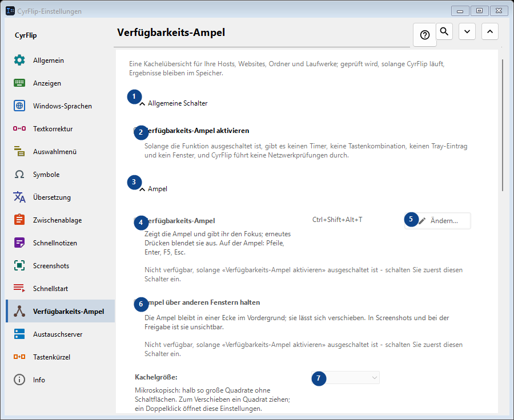Toggle the 'Verfügbarkeits-Ampel aktivieren' switch
Image resolution: width=514 pixels, height=420 pixels.
139,131
